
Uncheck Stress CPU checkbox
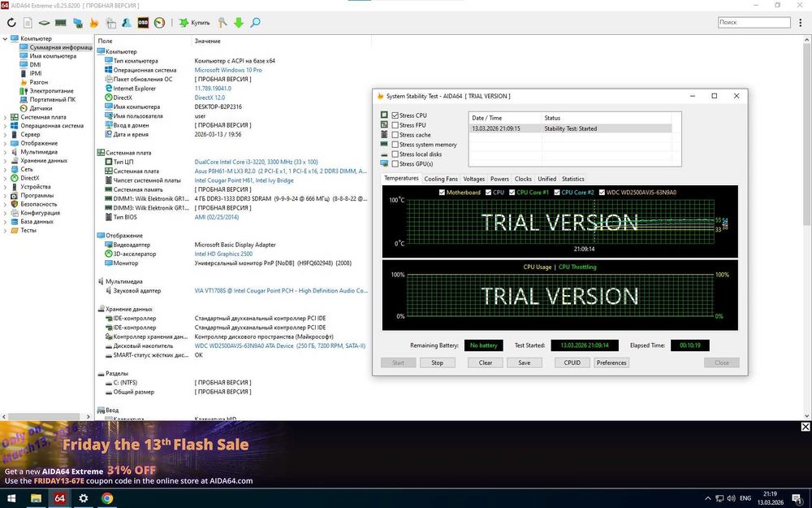395,115
